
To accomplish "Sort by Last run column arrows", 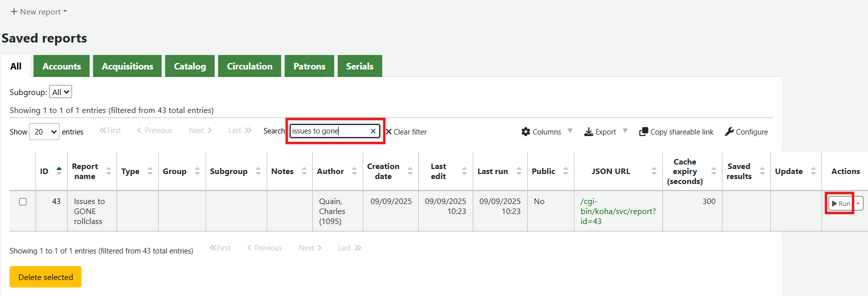I will click(519, 171).
